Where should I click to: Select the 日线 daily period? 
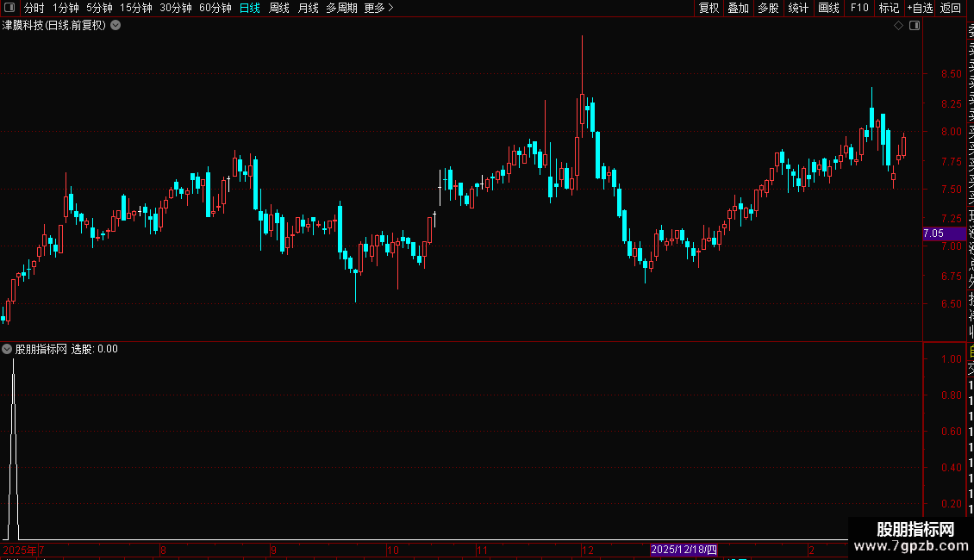250,8
